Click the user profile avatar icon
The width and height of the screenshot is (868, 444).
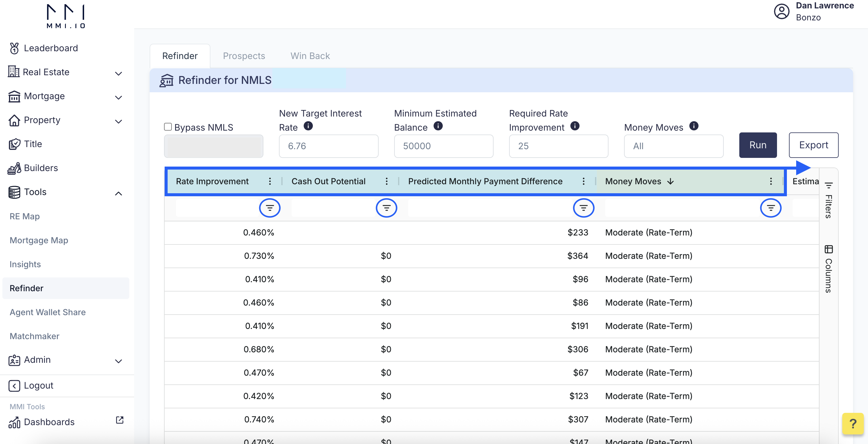[x=781, y=11]
